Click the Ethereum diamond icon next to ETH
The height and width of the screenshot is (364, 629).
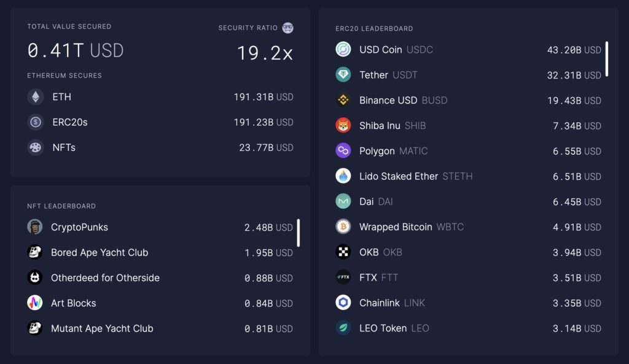click(x=35, y=96)
